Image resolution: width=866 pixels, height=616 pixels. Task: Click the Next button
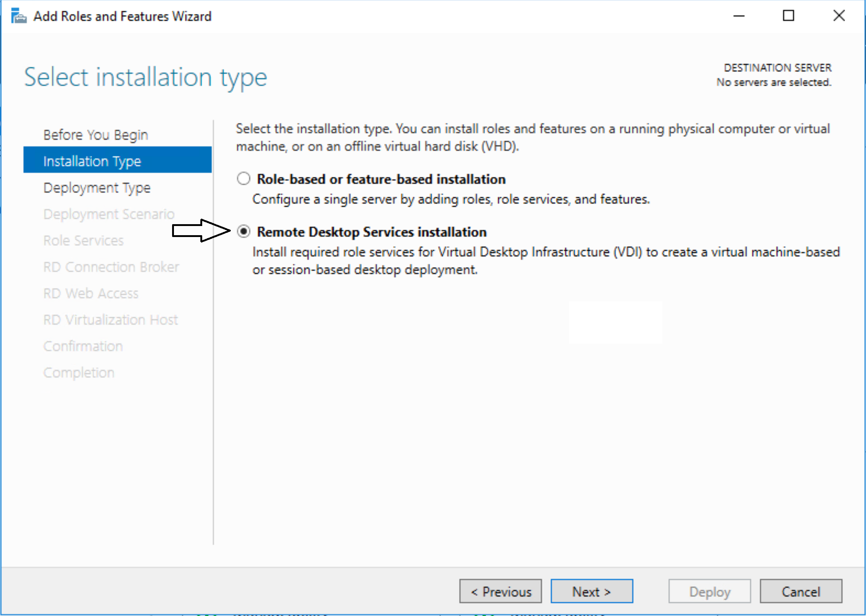(592, 591)
